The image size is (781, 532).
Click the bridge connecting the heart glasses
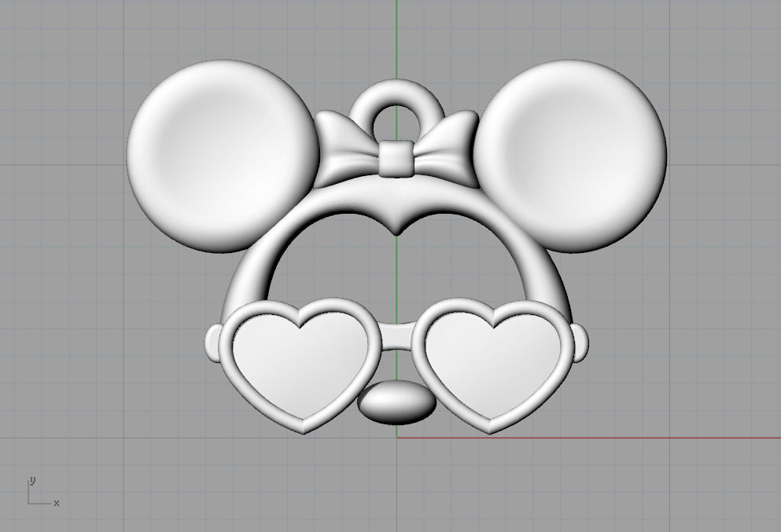(x=396, y=336)
